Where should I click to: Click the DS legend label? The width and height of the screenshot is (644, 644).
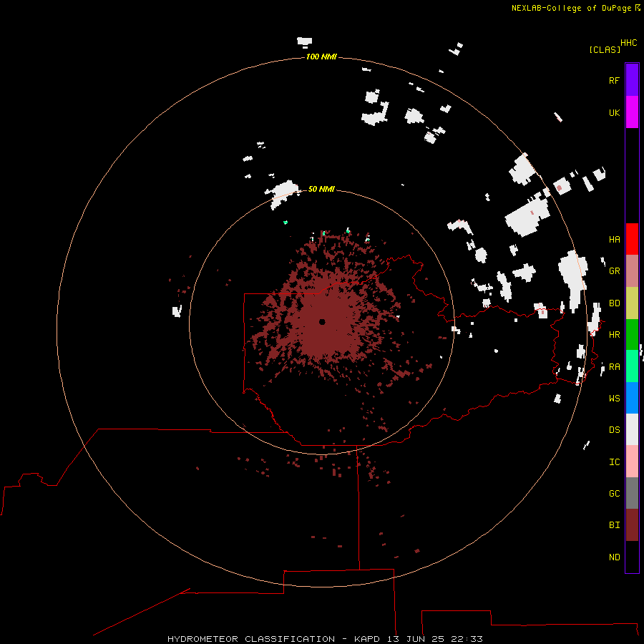tap(614, 429)
